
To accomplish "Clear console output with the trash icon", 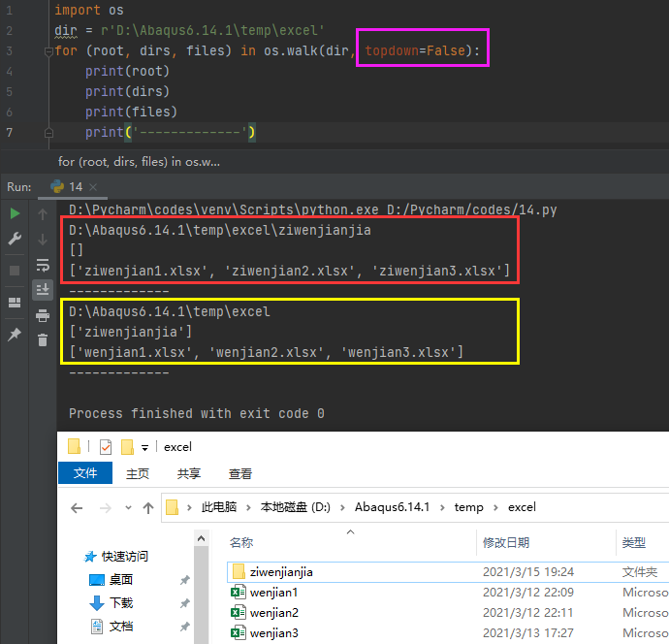I will (x=43, y=340).
